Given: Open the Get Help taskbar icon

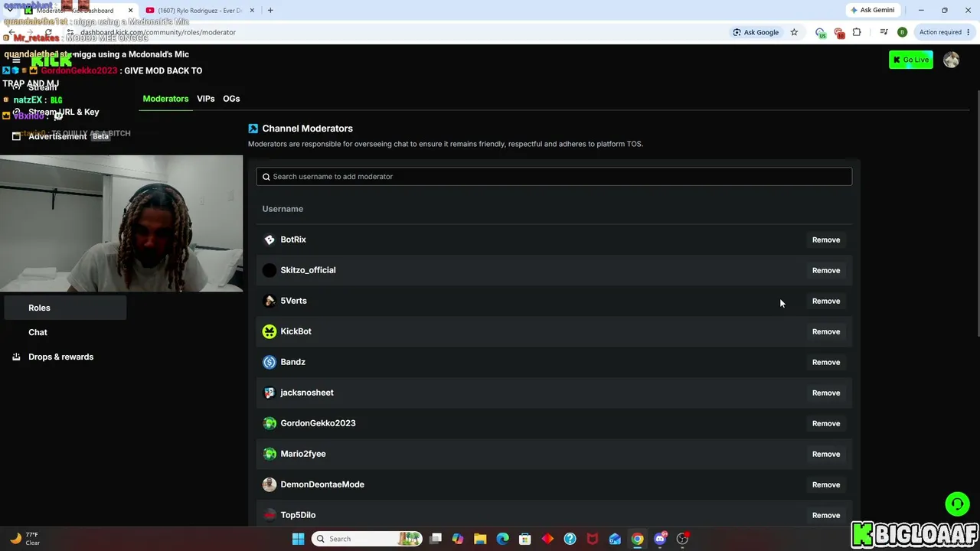Looking at the screenshot, I should 570,539.
